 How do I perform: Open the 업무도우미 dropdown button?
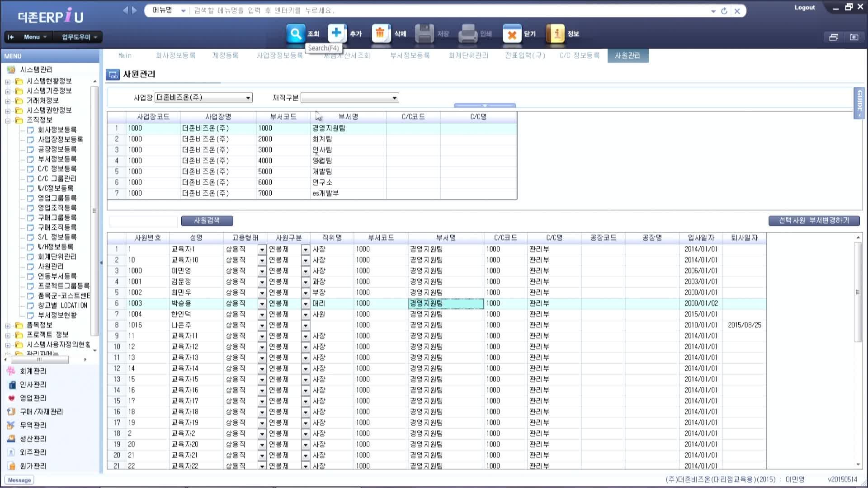point(79,37)
